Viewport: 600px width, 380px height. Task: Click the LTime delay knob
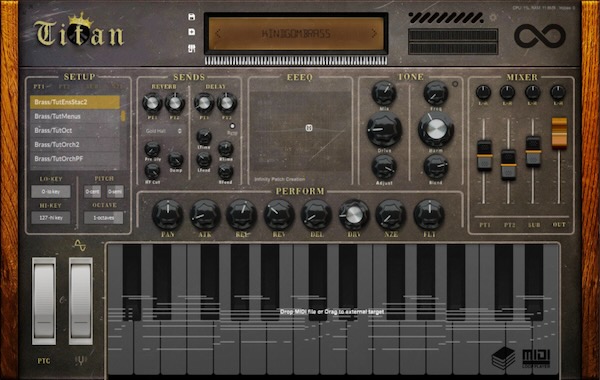pyautogui.click(x=204, y=137)
